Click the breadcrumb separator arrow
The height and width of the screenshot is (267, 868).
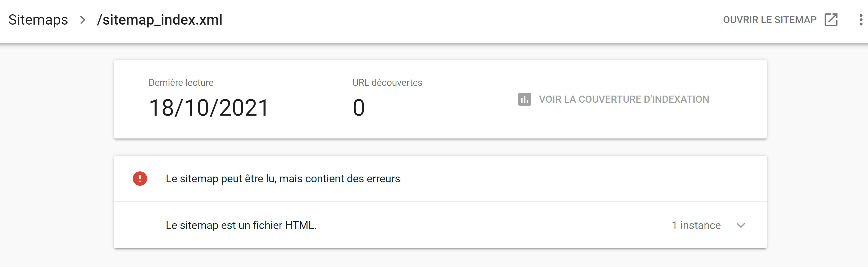click(x=82, y=20)
